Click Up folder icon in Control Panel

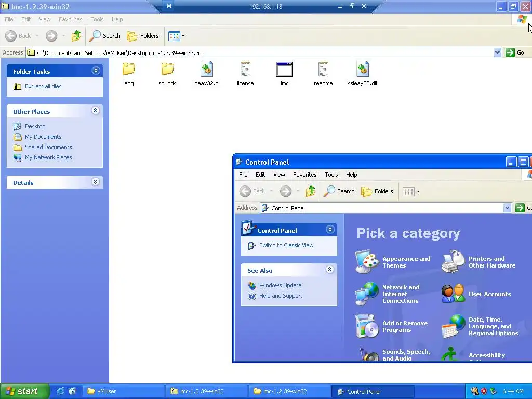coord(311,191)
